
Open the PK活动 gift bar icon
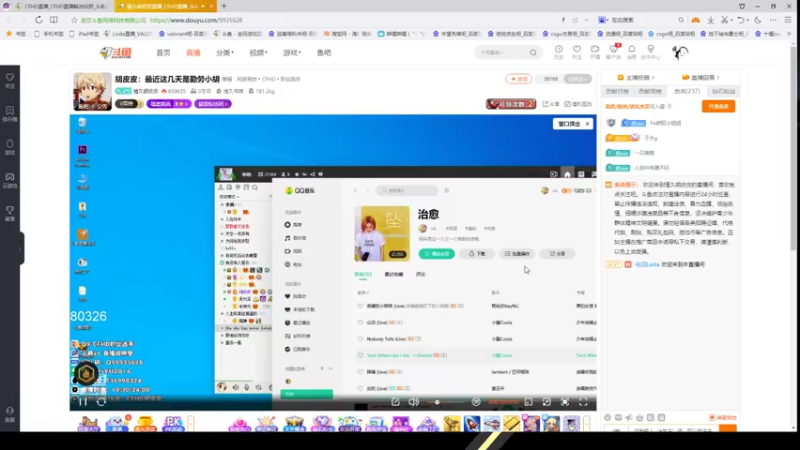click(172, 423)
